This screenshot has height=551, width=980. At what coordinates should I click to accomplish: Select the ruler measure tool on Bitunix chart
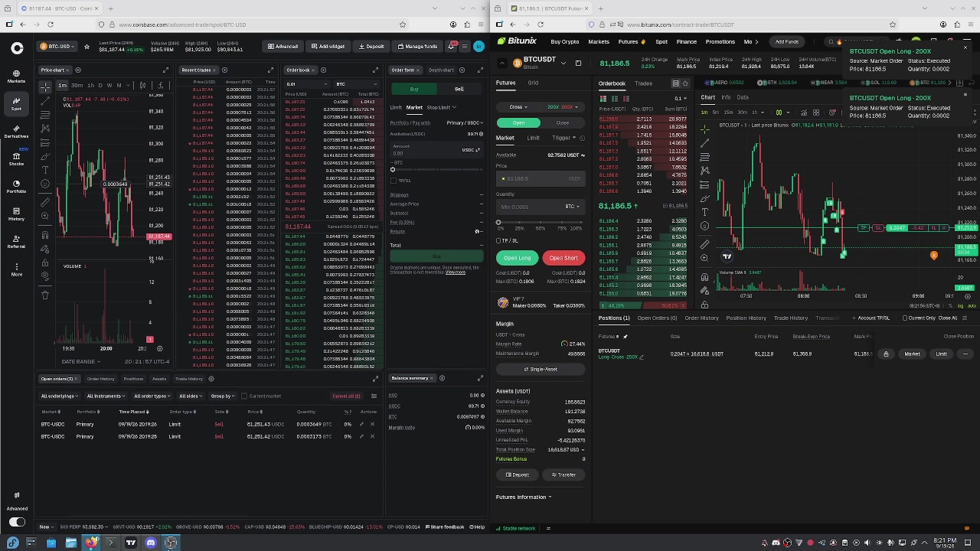coord(704,244)
